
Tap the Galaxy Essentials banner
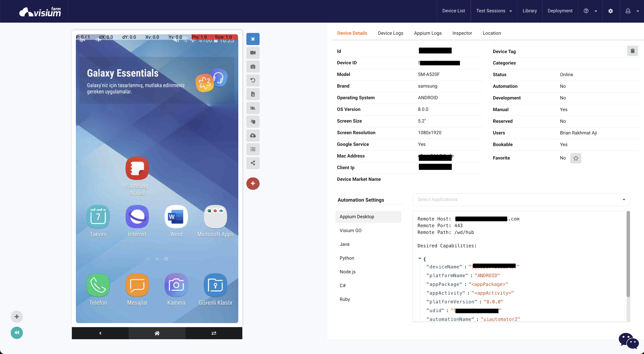(x=157, y=80)
